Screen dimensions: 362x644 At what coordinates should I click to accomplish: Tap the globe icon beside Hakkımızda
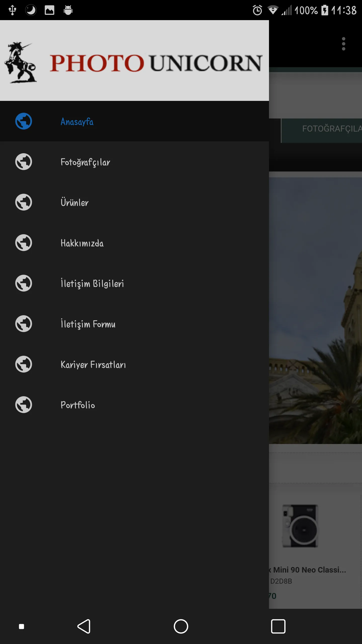tap(24, 243)
